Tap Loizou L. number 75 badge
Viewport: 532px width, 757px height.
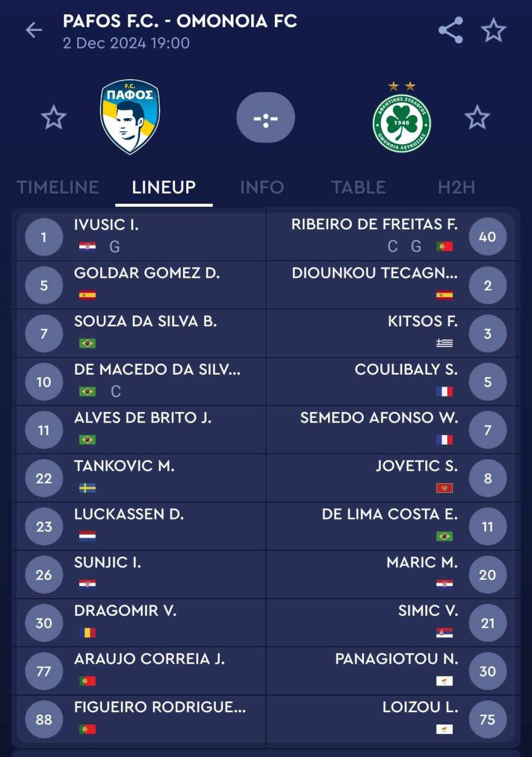point(488,719)
